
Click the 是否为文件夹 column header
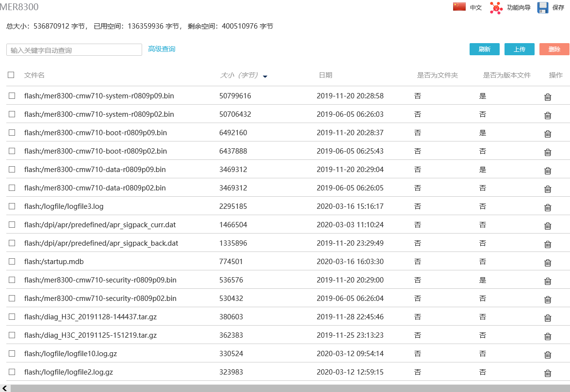point(437,75)
